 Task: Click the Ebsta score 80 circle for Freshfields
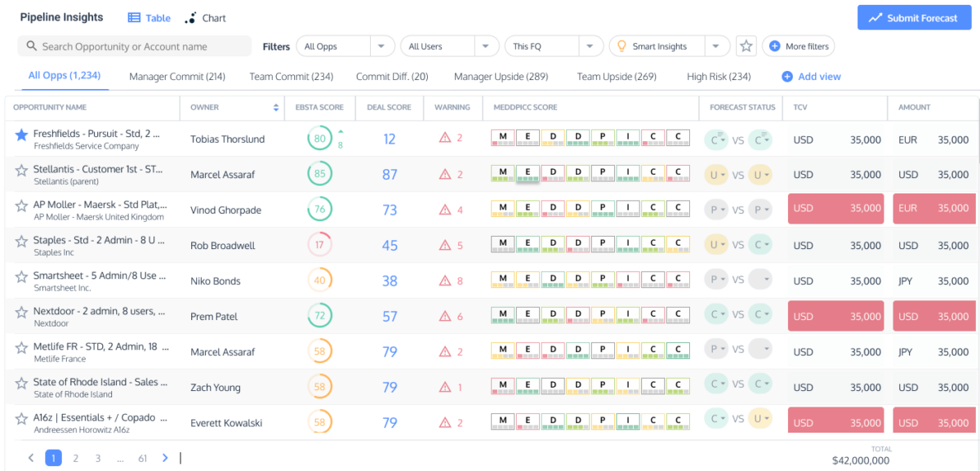tap(319, 139)
